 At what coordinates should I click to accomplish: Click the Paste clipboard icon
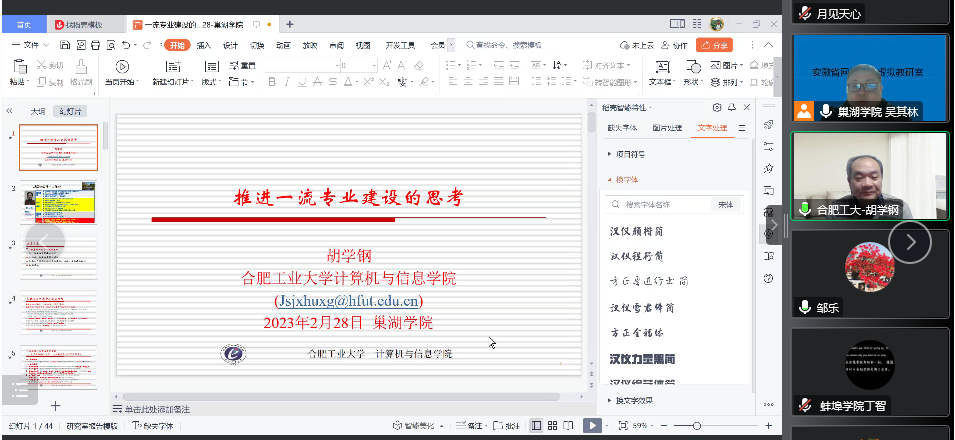click(18, 66)
